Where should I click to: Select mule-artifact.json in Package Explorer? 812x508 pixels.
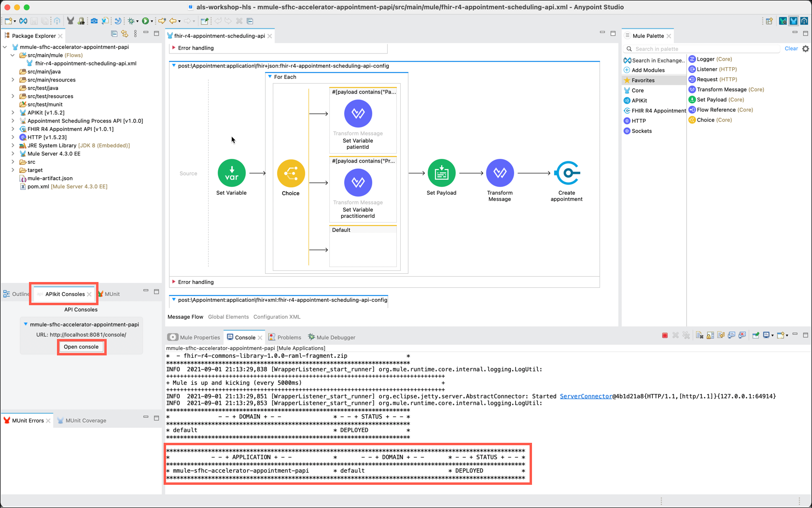tap(46, 178)
